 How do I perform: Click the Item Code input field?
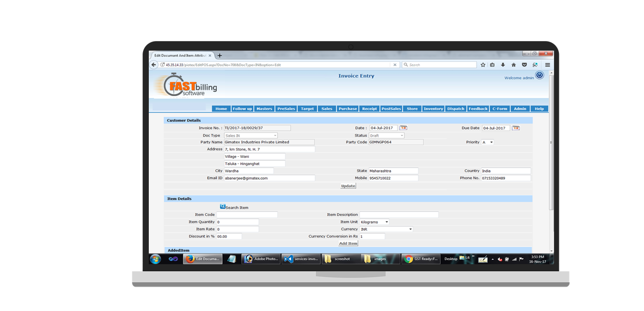pos(247,215)
